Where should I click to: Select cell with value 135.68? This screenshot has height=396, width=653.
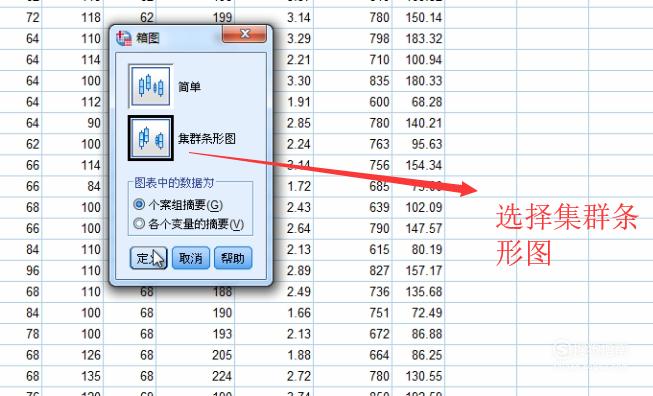point(419,291)
